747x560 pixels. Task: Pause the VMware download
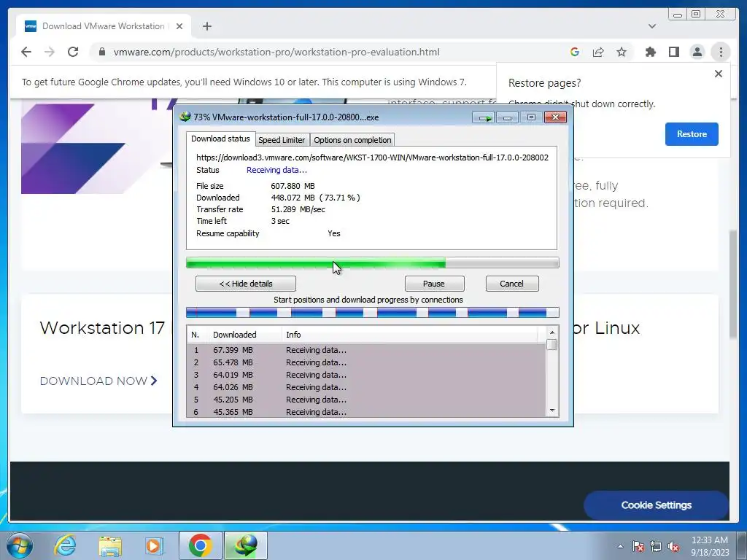coord(434,284)
